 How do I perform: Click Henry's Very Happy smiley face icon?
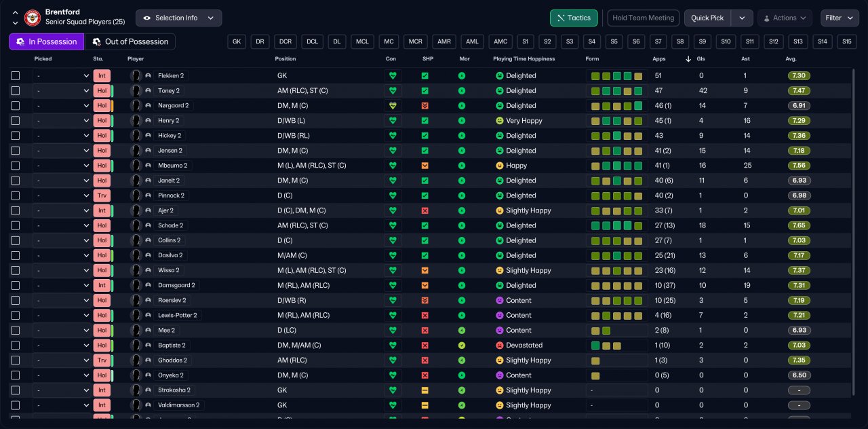point(500,121)
